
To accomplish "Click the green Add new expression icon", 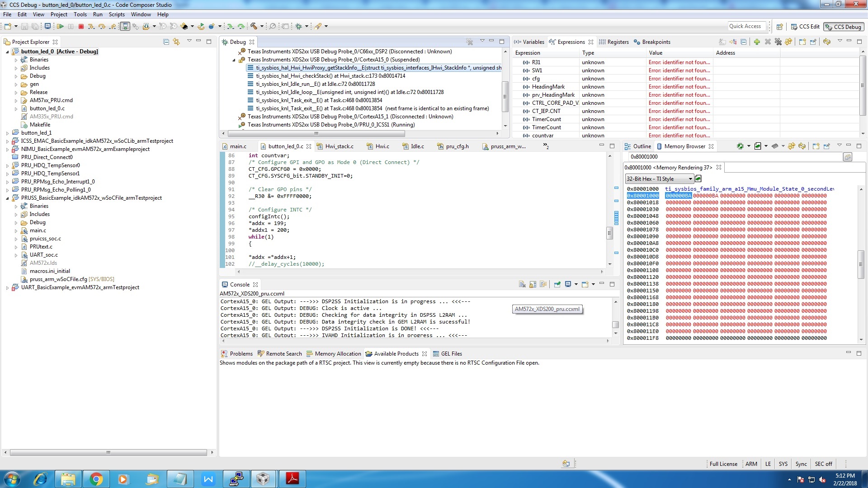I will tap(757, 42).
